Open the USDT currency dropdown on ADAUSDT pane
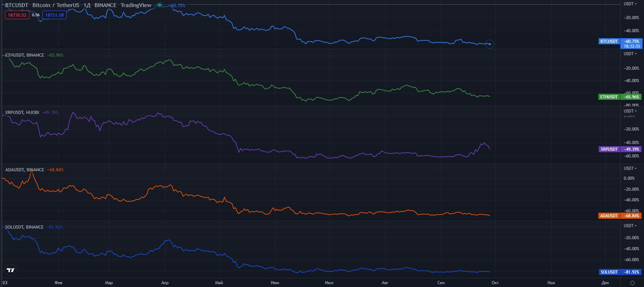Image resolution: width=644 pixels, height=287 pixels. point(630,168)
